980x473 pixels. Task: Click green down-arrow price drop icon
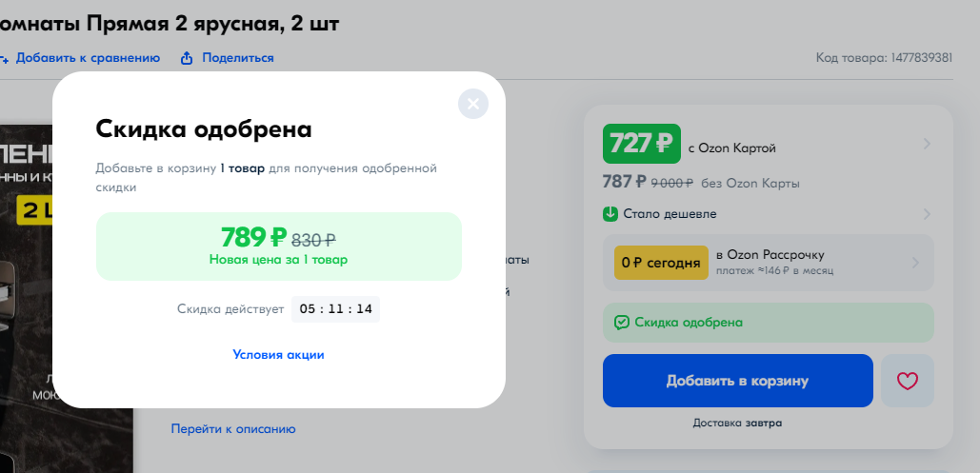coord(610,213)
